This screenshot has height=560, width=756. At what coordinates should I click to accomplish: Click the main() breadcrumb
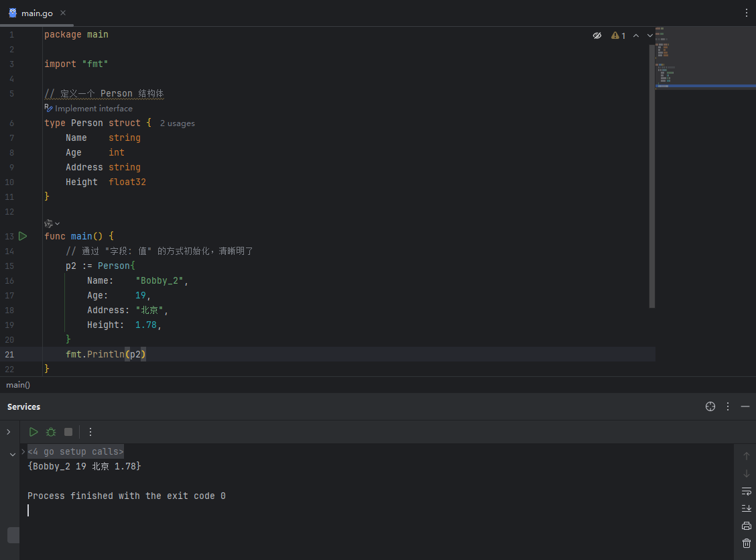(18, 385)
